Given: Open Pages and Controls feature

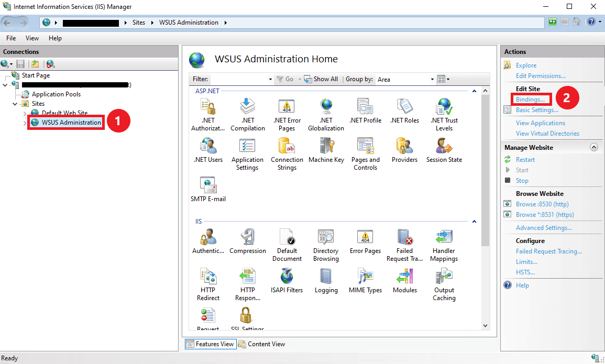Looking at the screenshot, I should coord(365,154).
